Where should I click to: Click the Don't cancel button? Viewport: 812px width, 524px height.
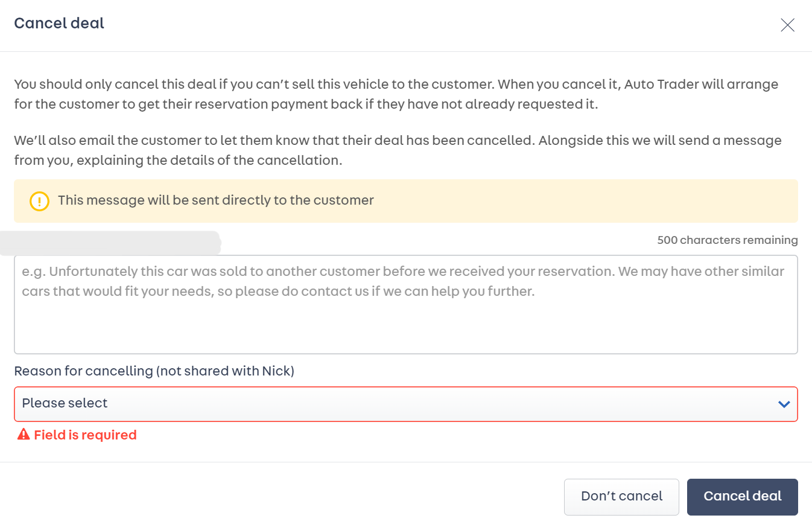point(621,496)
